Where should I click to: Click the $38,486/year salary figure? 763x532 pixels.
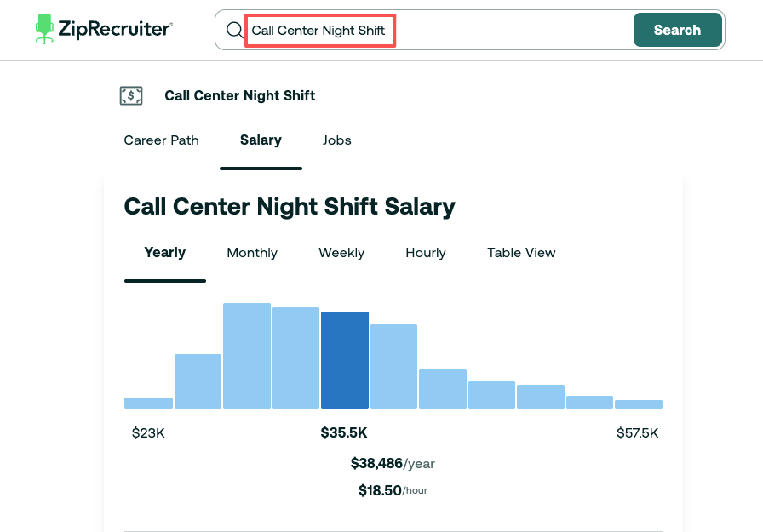point(392,463)
